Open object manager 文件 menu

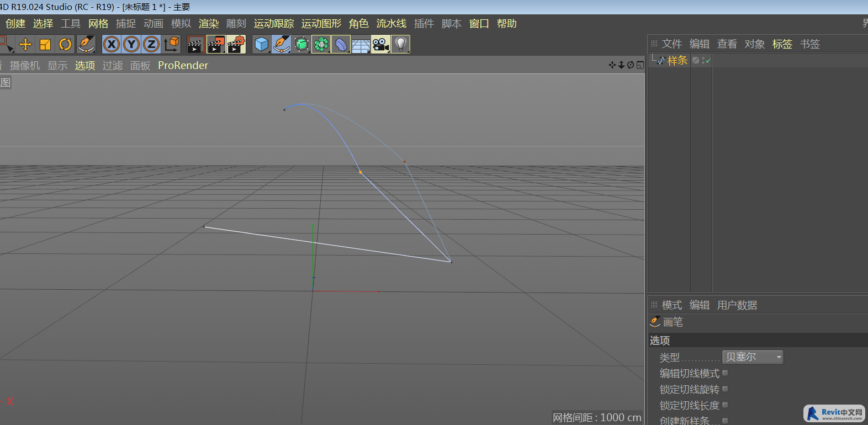tap(672, 44)
